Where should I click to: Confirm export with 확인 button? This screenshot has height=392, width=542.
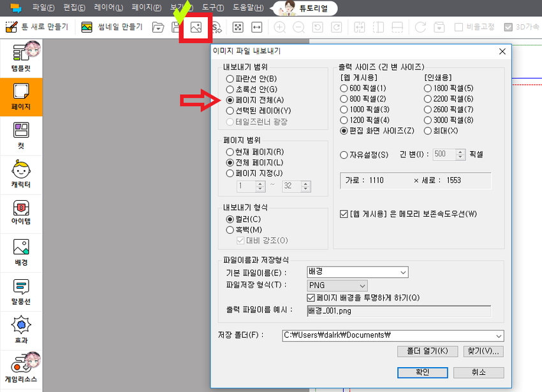point(422,372)
